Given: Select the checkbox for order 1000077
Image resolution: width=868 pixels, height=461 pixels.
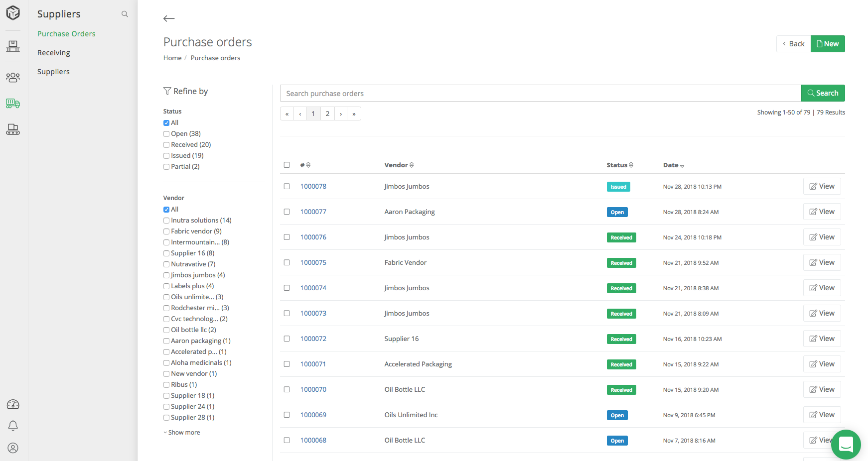Looking at the screenshot, I should click(x=287, y=212).
